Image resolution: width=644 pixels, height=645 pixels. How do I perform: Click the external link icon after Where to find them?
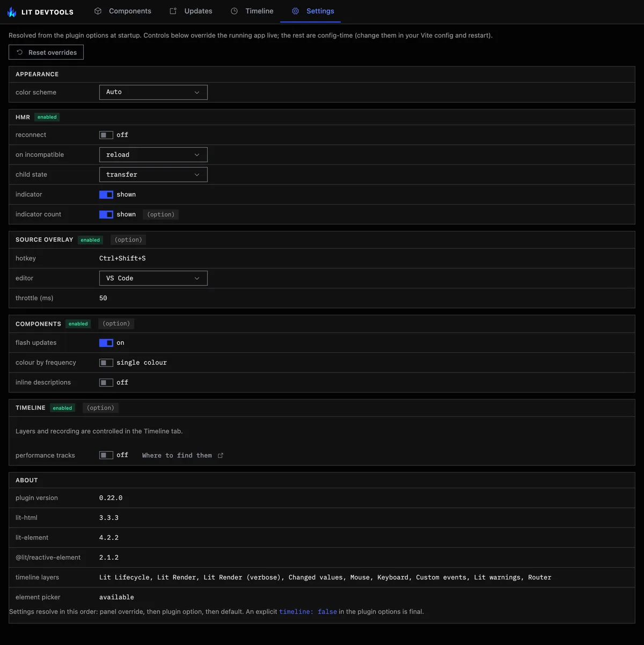(x=221, y=455)
